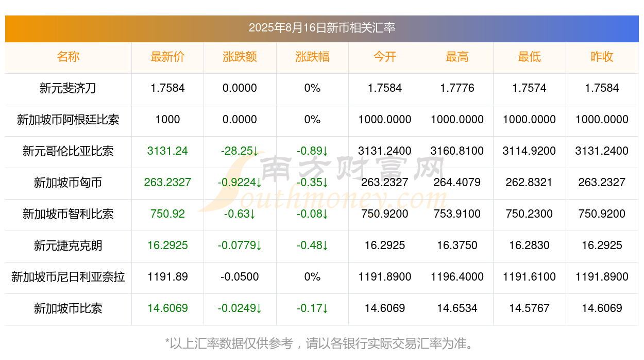Click change amount -0.0779↓
644x360 pixels.
[240, 246]
